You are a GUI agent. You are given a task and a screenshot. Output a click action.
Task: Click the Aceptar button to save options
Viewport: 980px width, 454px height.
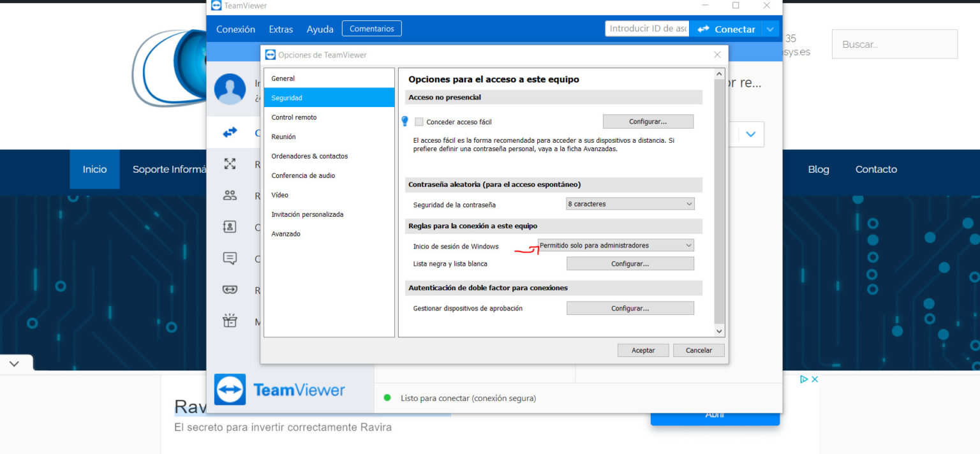[642, 349]
